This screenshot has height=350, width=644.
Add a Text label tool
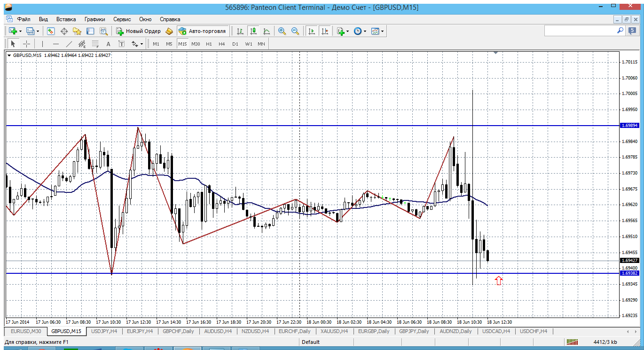[108, 44]
